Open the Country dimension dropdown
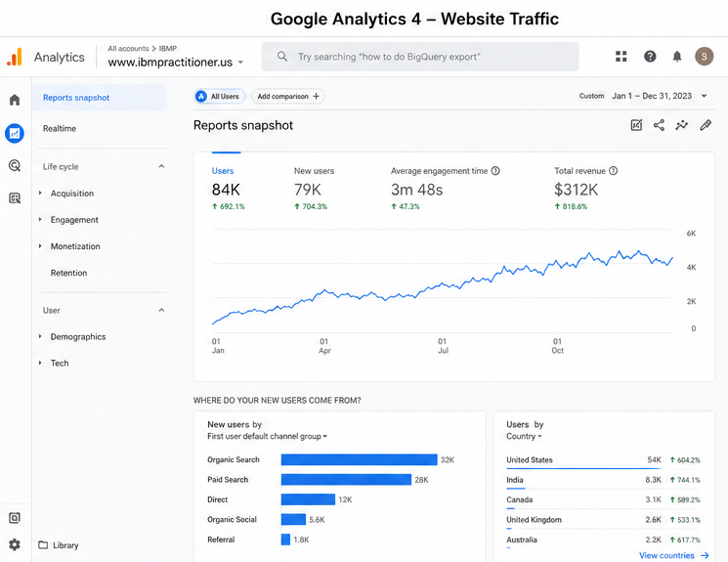The width and height of the screenshot is (728, 562). click(524, 436)
